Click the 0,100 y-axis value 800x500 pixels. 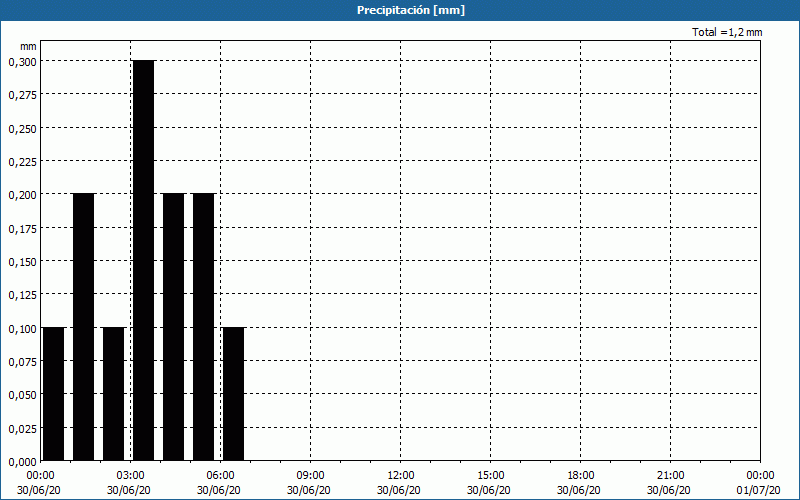pos(22,329)
